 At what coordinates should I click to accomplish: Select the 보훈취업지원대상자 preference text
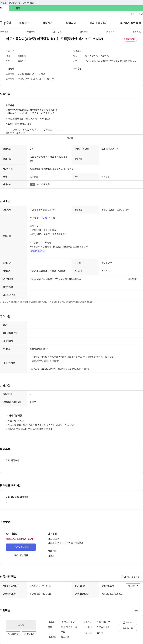tap(39, 349)
